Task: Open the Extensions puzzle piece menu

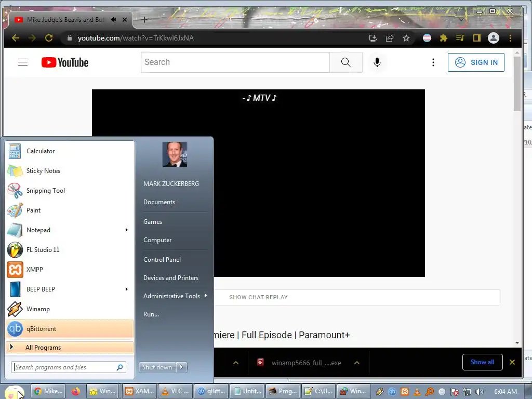Action: (x=444, y=38)
